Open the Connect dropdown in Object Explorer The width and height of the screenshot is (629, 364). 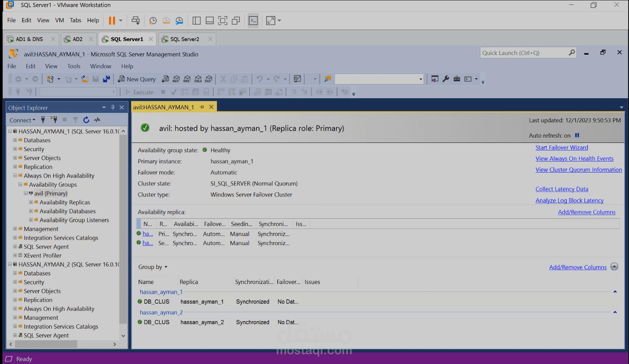(22, 120)
